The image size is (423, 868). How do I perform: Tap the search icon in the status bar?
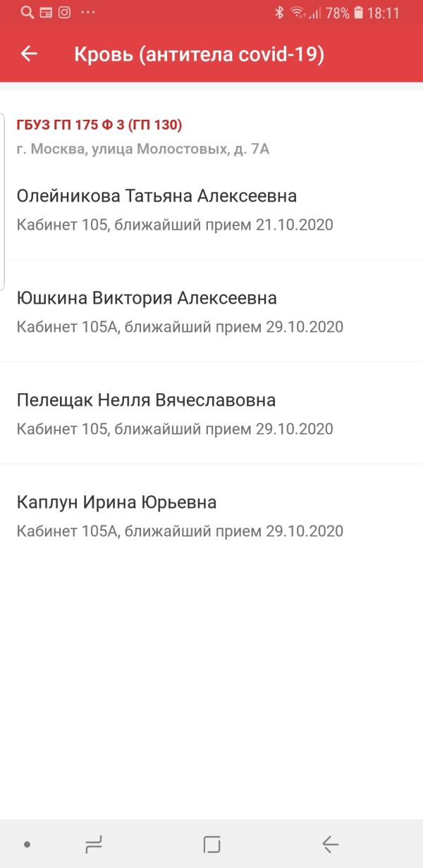[x=27, y=13]
